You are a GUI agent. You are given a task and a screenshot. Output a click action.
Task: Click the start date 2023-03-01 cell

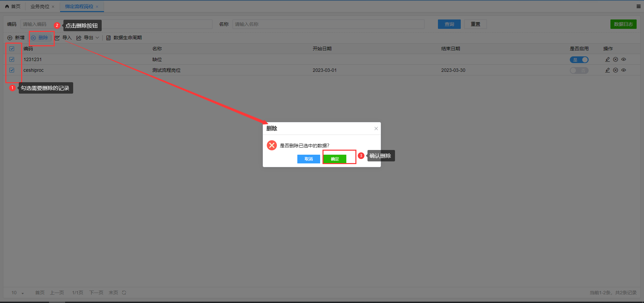tap(325, 70)
